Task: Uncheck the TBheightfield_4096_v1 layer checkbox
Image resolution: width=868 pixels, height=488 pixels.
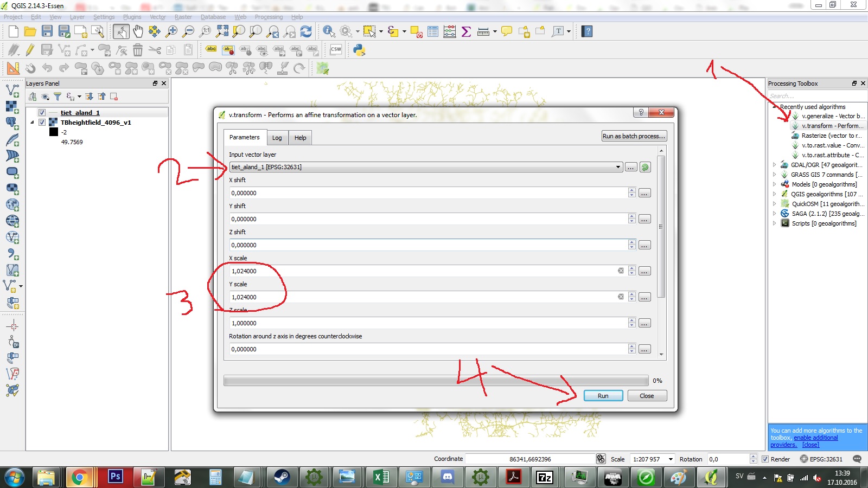Action: point(42,123)
